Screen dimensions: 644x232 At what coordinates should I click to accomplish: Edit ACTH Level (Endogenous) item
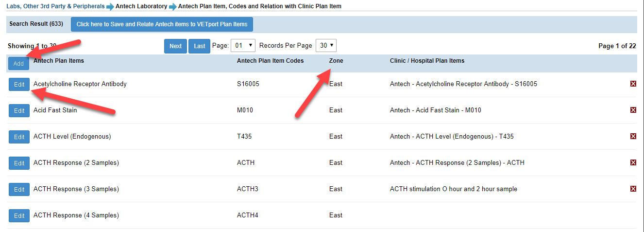coord(19,137)
